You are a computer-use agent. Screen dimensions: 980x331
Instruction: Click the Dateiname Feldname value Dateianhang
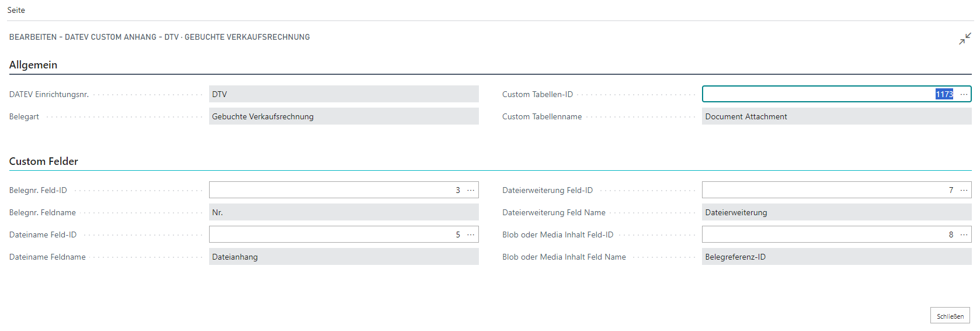click(343, 257)
